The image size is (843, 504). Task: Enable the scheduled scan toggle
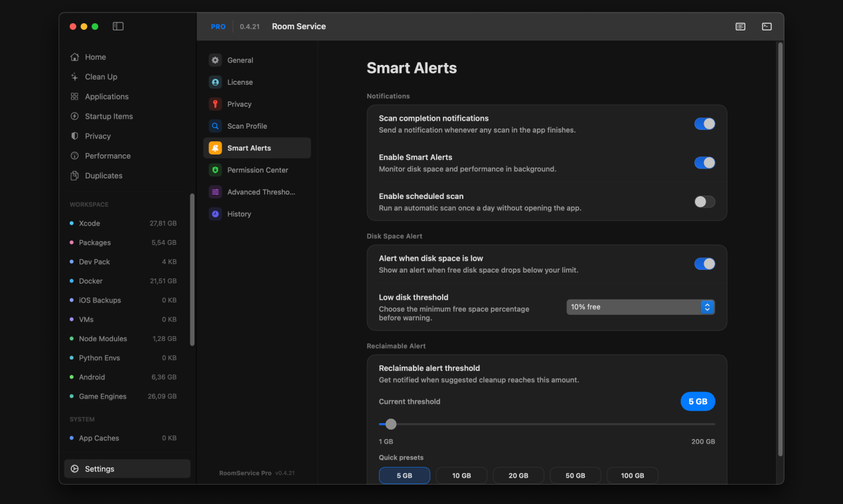click(704, 202)
